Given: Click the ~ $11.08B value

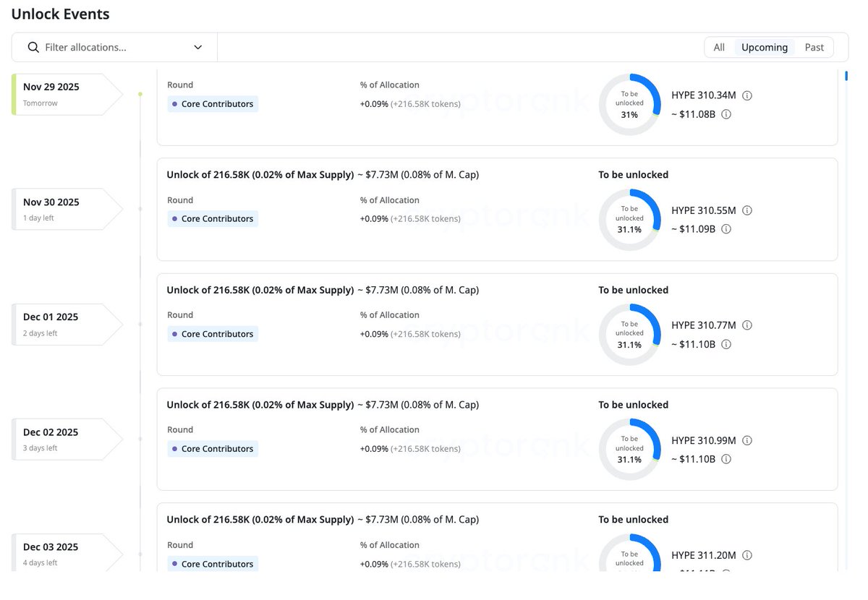Looking at the screenshot, I should (693, 114).
